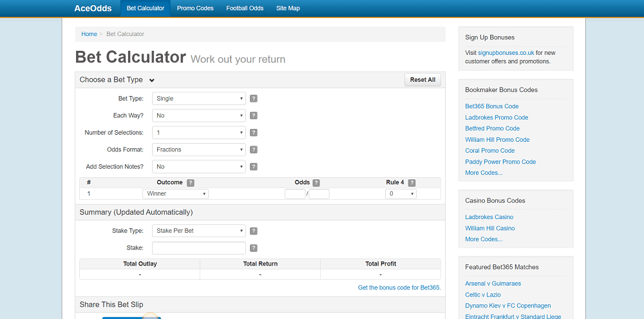
Task: Open the Ladbrokes Promo Code link
Action: point(497,117)
